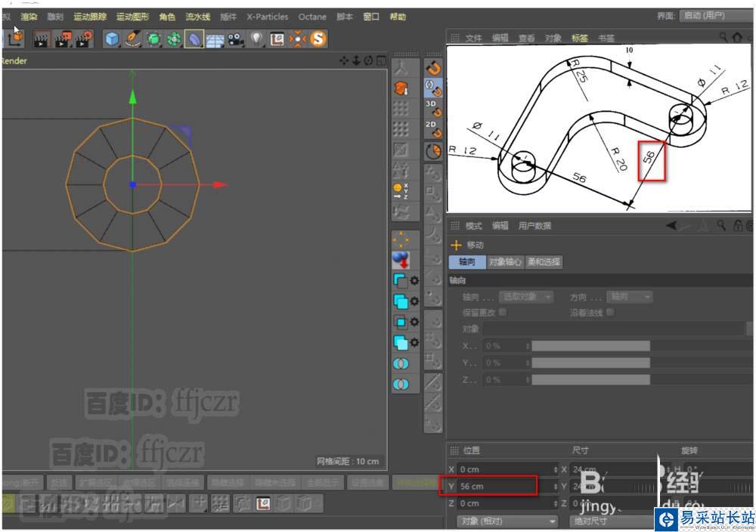Viewport: 756px width, 532px height.
Task: Click the light bulb icon
Action: click(256, 39)
